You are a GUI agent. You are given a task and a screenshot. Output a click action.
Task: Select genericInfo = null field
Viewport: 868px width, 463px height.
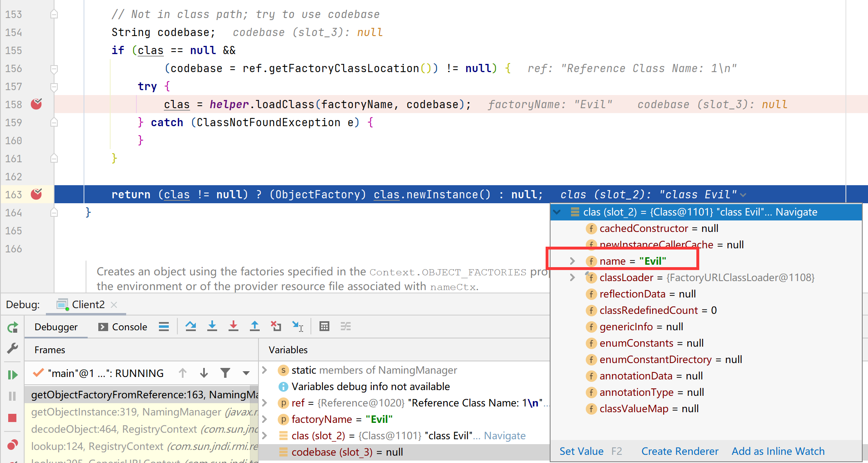coord(706,327)
